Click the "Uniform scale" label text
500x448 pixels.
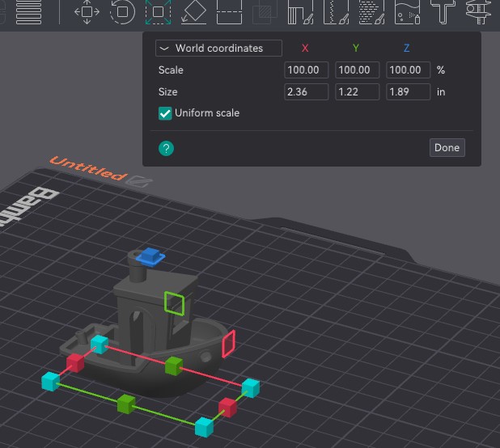click(207, 113)
